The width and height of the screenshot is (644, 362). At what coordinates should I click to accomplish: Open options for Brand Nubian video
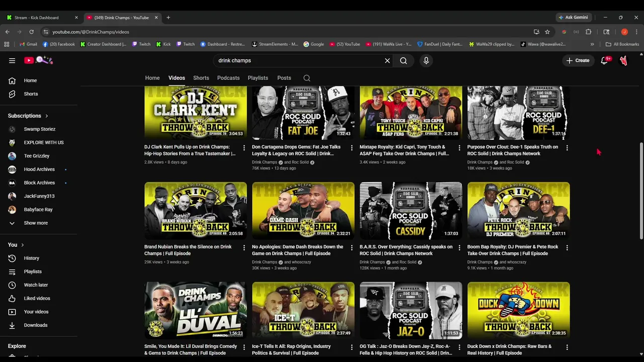point(244,248)
